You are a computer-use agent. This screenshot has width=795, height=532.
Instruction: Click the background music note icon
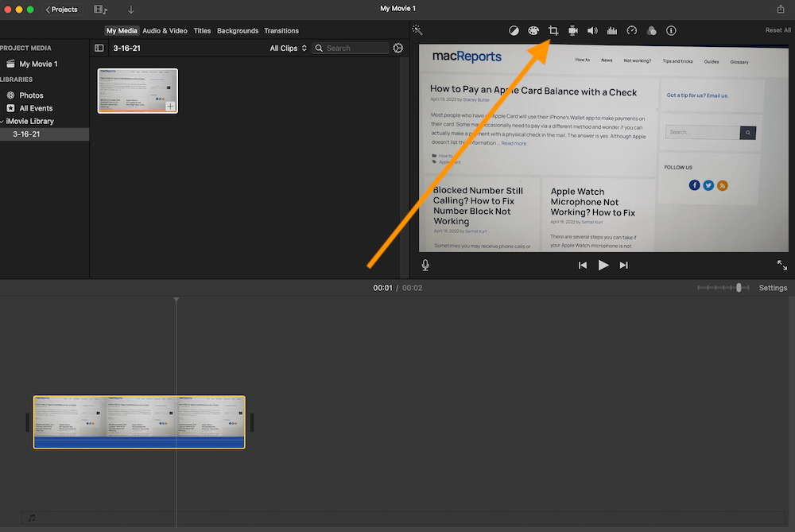tap(32, 518)
